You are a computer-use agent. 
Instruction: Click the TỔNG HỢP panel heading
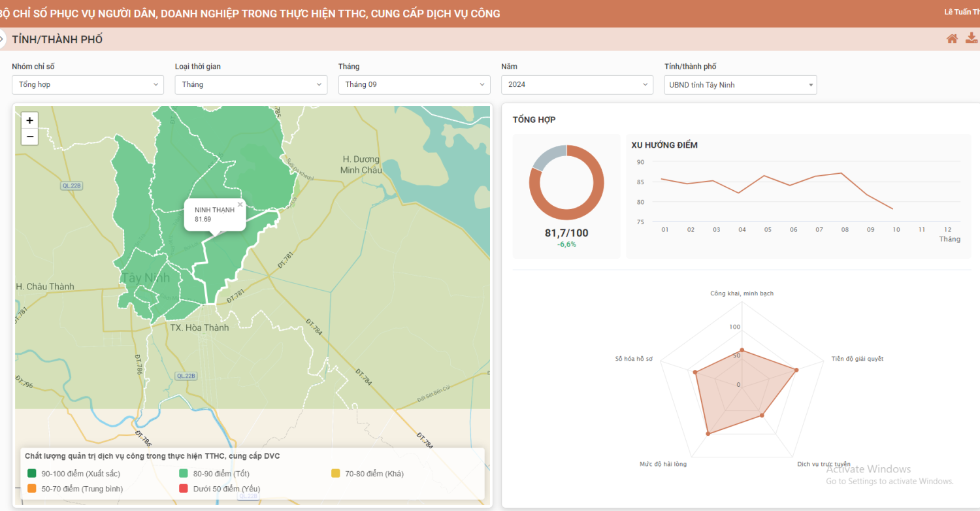click(534, 120)
